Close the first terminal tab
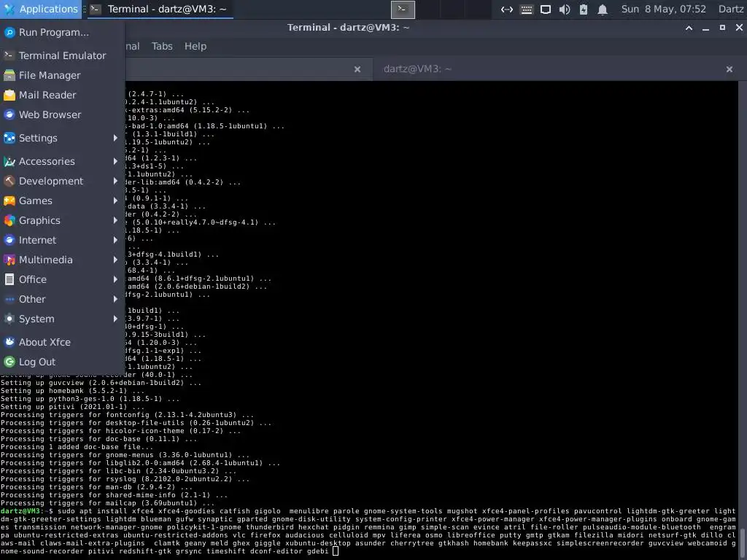This screenshot has width=747, height=560. [357, 69]
